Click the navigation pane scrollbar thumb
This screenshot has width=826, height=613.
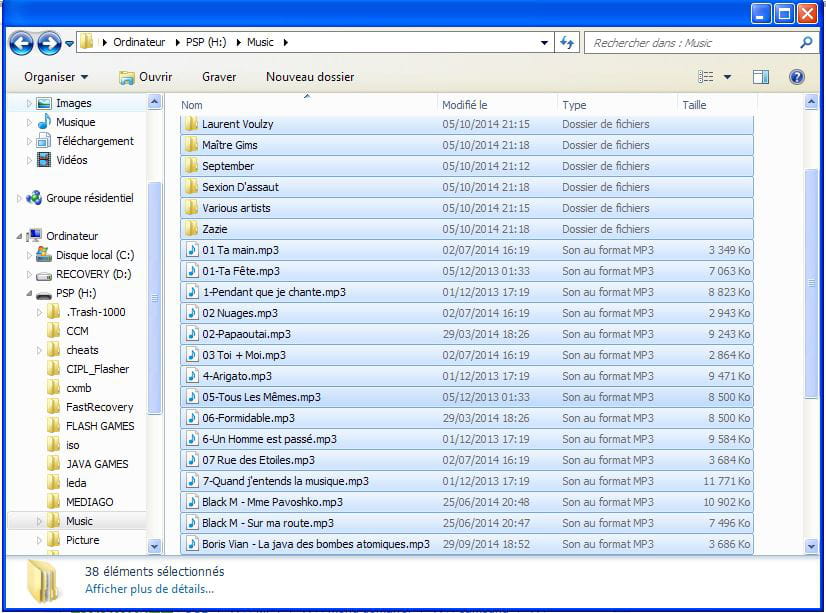coord(154,298)
